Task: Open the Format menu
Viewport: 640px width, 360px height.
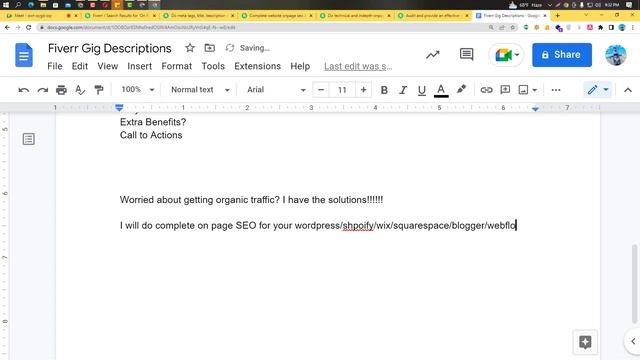Action: [176, 66]
